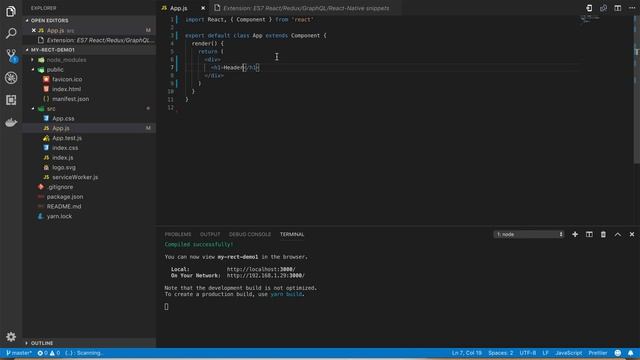Open App.css in the file tree
Screen dimensions: 640x360
click(63, 119)
